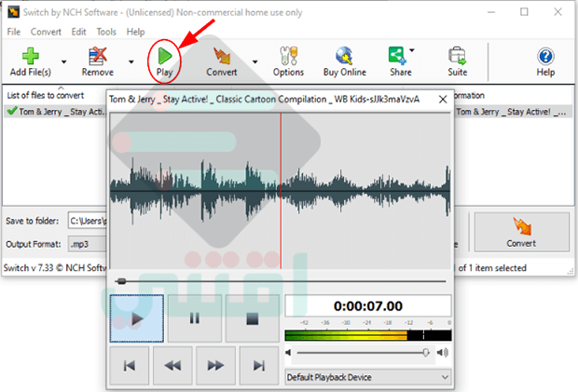Jump to start of the track

pos(130,366)
